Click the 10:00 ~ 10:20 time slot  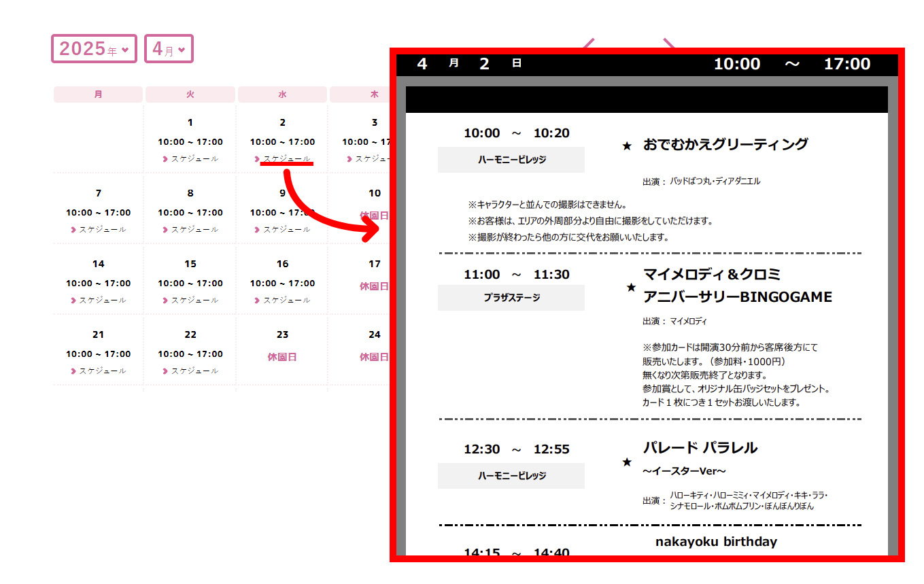[517, 133]
